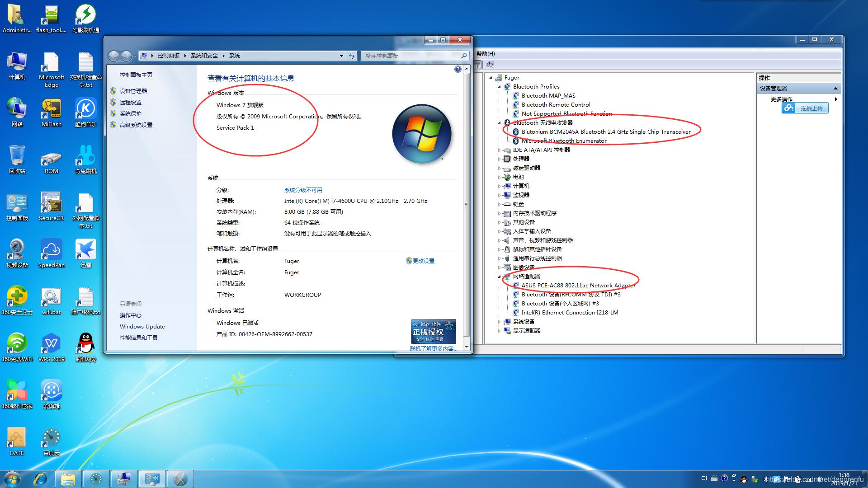Click 系统和安全 breadcrumb item

[204, 56]
